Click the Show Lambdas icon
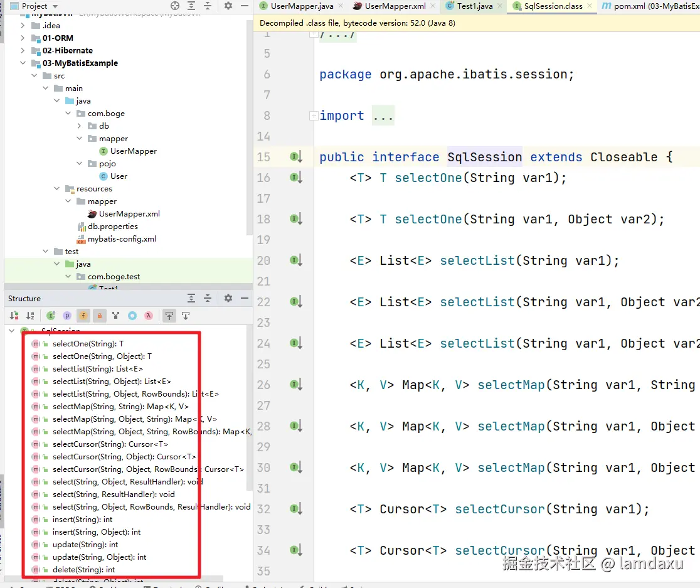 pos(149,316)
